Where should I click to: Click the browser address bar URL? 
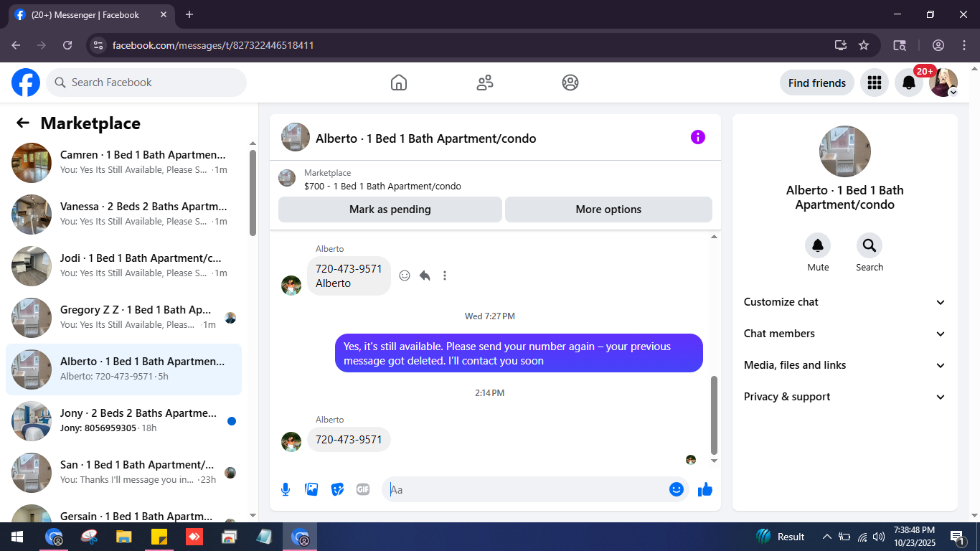coord(213,45)
